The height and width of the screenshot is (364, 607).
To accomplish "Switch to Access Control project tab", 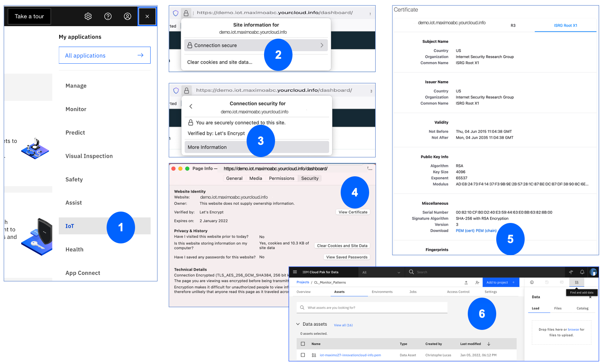I will point(458,292).
